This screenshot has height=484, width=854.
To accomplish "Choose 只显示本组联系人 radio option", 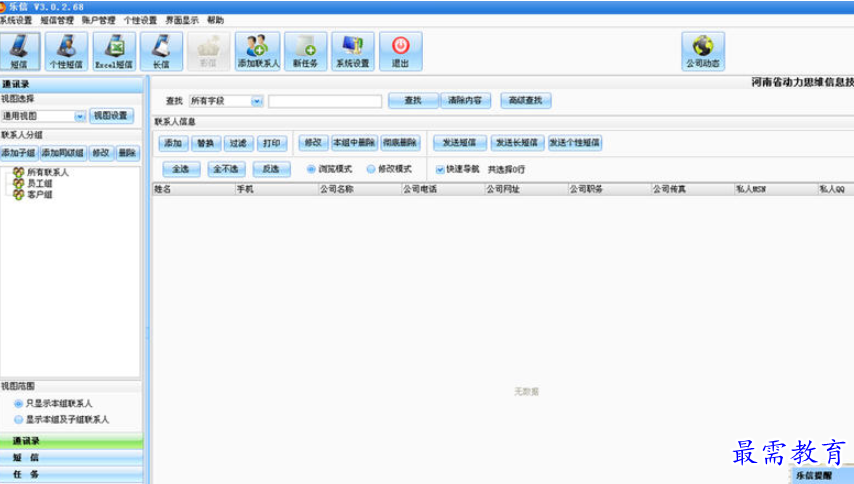I will tap(18, 403).
